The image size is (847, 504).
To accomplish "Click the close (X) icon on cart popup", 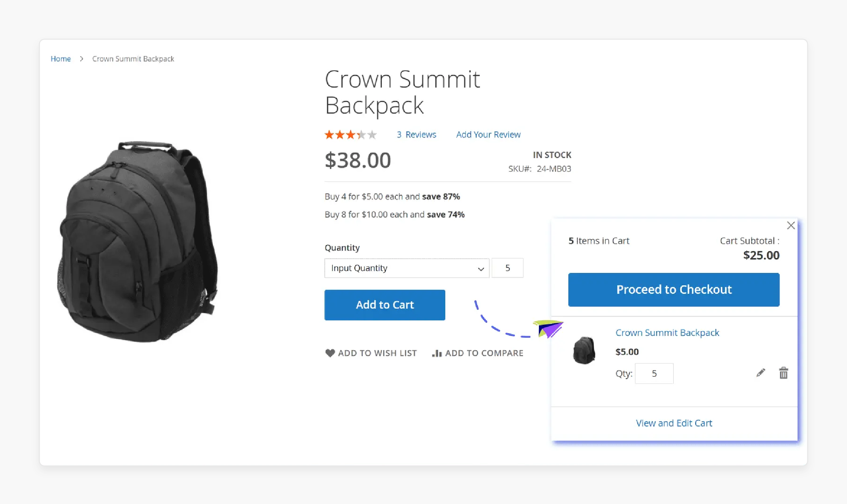I will coord(791,226).
